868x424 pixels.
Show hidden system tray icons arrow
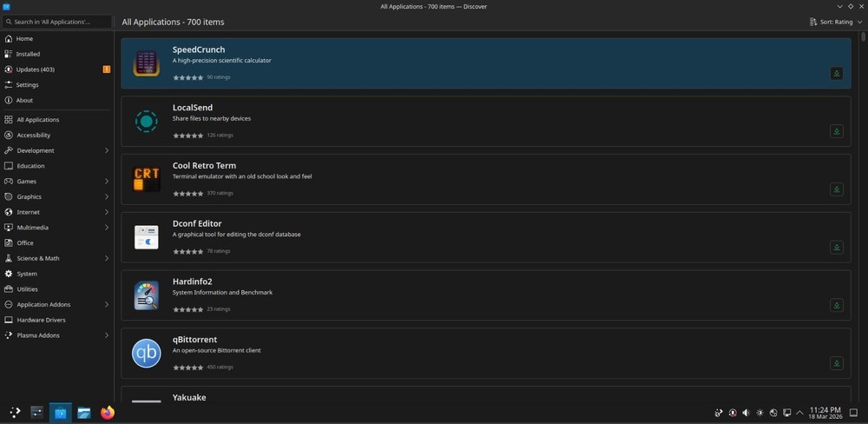tap(799, 413)
